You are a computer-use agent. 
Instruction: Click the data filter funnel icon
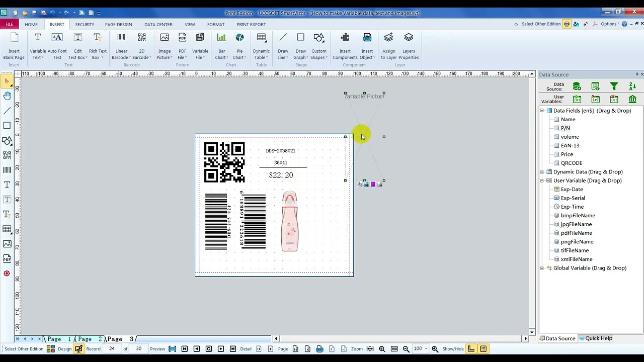[x=614, y=86]
